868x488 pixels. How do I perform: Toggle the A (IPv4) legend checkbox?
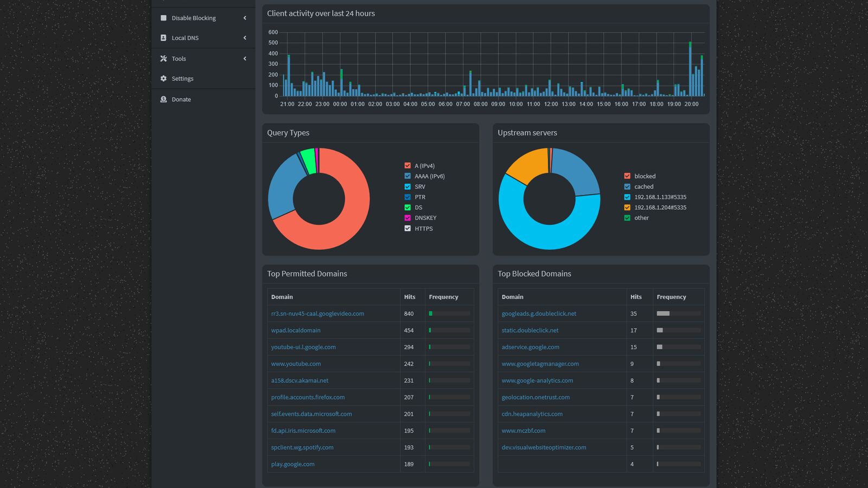click(x=407, y=165)
